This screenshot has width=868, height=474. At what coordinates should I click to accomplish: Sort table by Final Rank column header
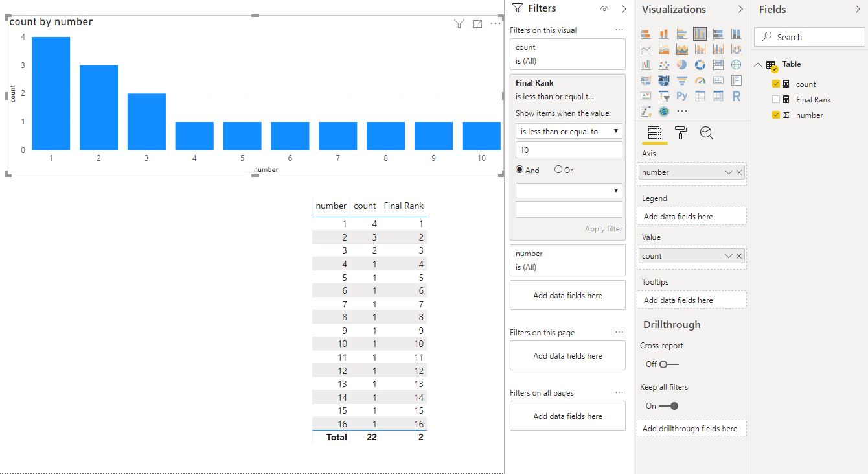404,206
